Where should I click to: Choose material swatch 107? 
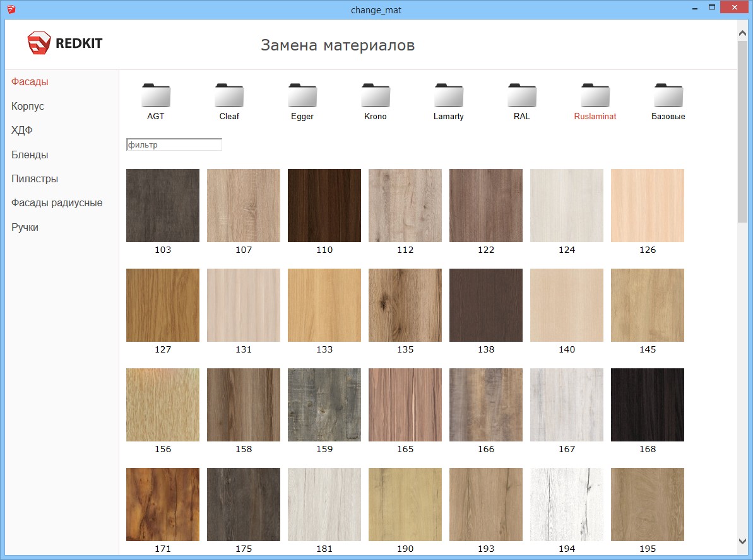click(x=244, y=206)
